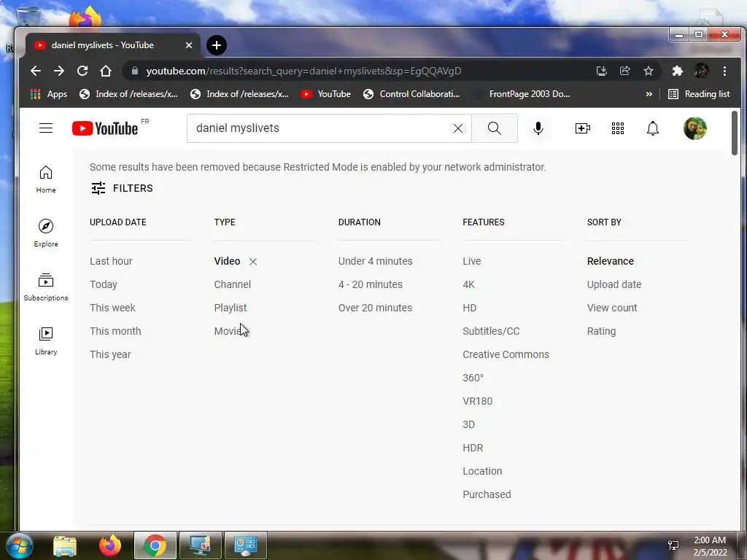Click the share page icon in address bar
The height and width of the screenshot is (560, 747).
pos(625,71)
